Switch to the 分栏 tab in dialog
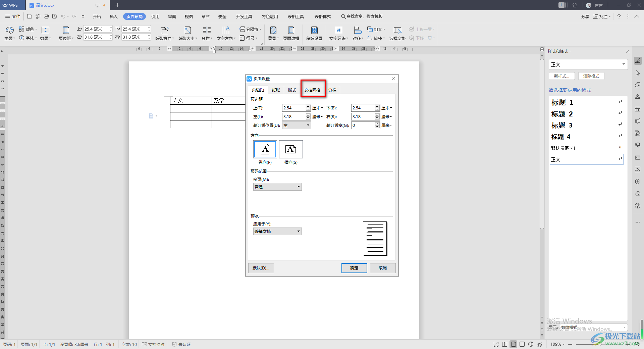Image resolution: width=644 pixels, height=349 pixels. [x=332, y=90]
